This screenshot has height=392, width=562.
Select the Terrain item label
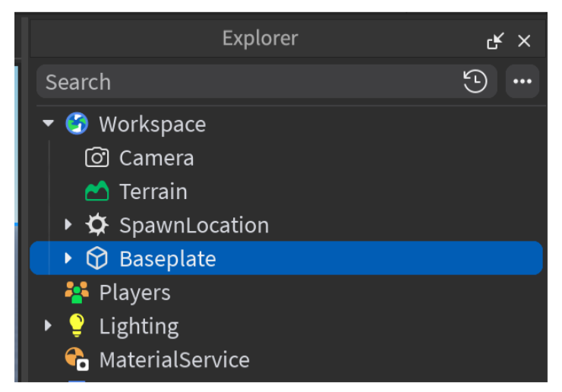(x=153, y=191)
